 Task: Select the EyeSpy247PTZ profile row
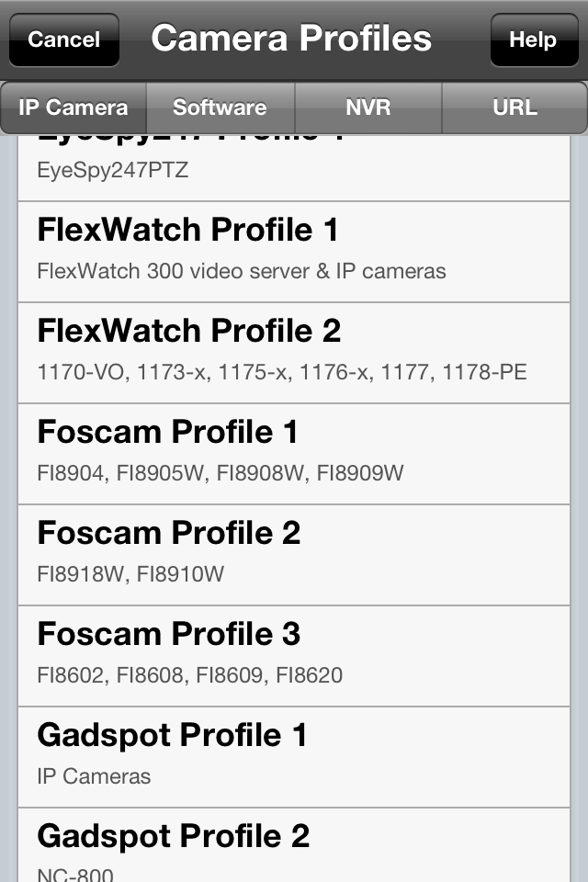(x=294, y=167)
